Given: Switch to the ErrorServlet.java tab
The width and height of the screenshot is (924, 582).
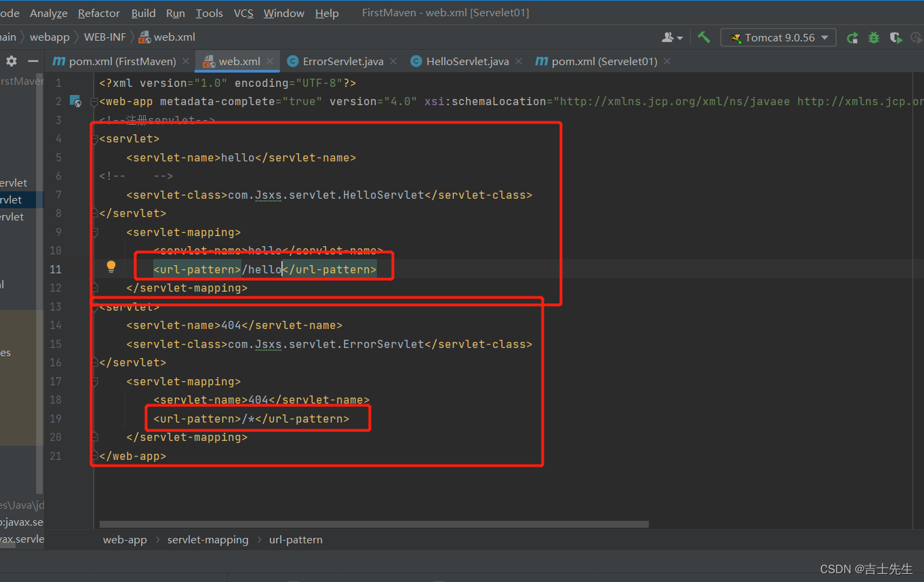Looking at the screenshot, I should (x=343, y=61).
